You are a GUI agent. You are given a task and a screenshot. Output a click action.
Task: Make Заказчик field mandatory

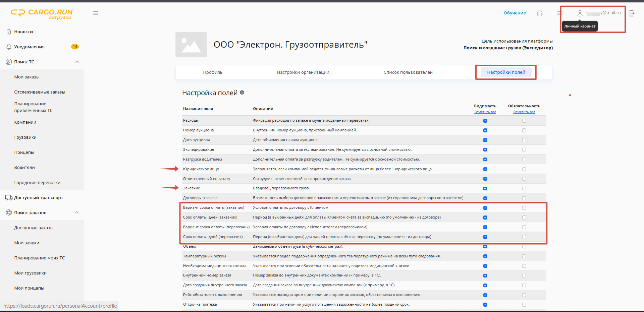[x=524, y=188]
